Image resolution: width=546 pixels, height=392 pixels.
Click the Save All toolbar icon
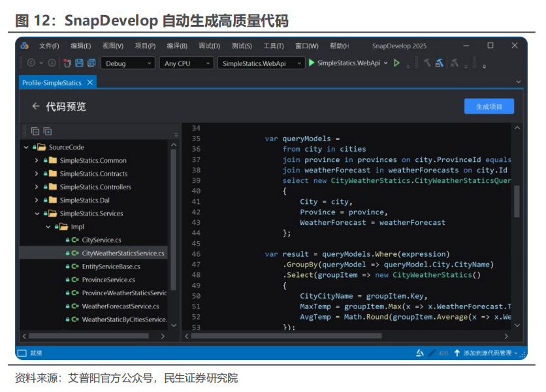[91, 63]
